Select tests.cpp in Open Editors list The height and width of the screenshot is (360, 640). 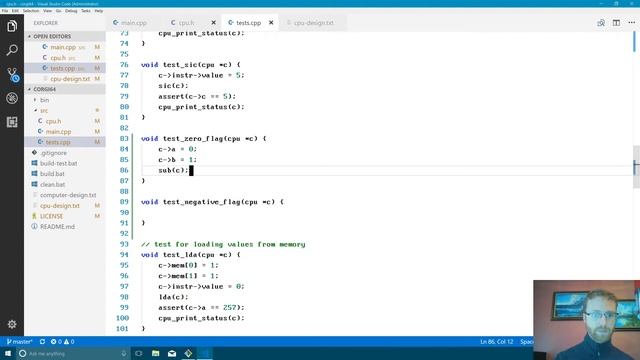coord(62,68)
